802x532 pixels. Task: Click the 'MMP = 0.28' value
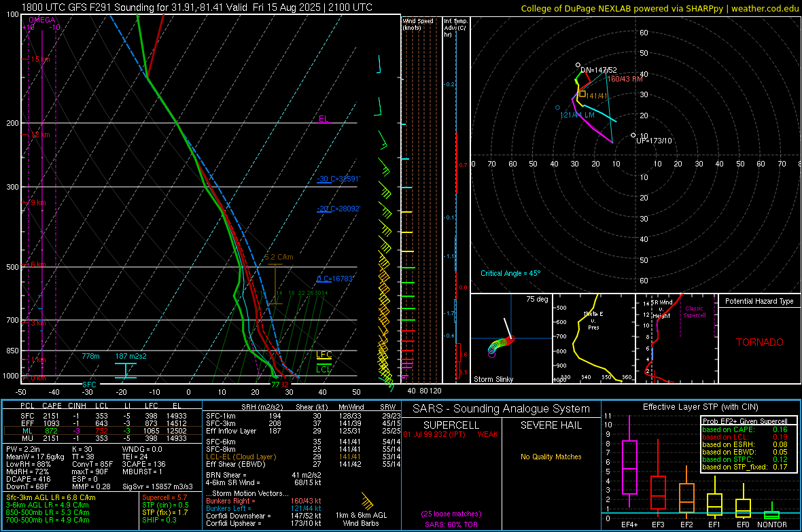click(x=92, y=487)
